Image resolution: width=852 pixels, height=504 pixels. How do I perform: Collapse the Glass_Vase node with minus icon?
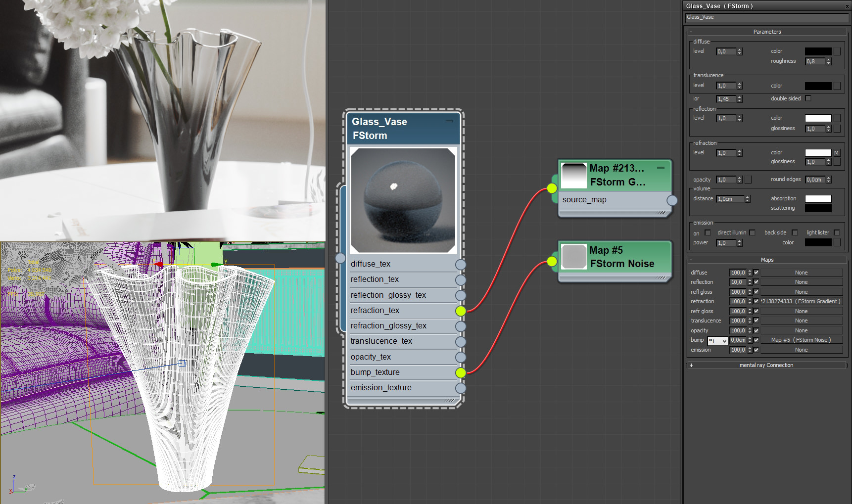pos(449,121)
